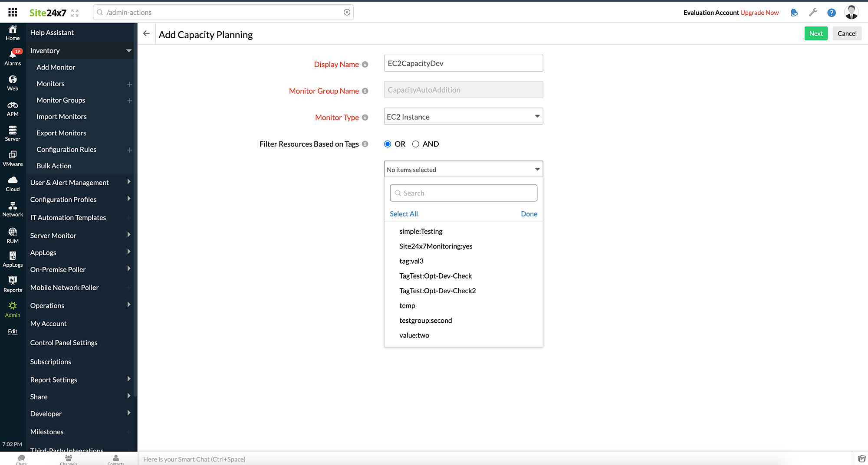Viewport: 868px width, 465px height.
Task: Go to the Network section
Action: coord(13,209)
